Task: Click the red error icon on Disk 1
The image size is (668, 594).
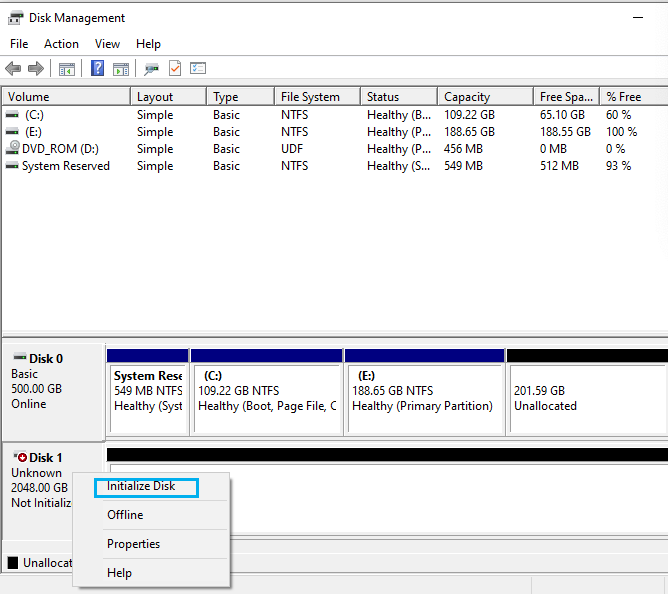Action: pyautogui.click(x=20, y=457)
